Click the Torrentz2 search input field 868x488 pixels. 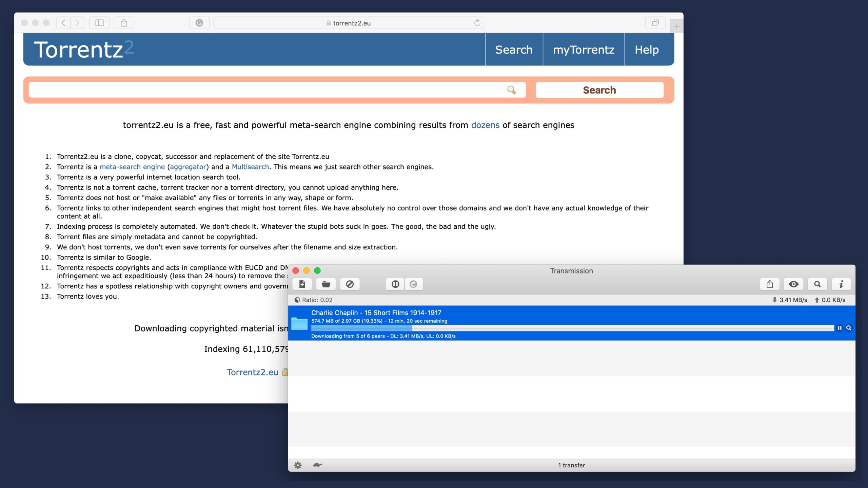276,89
